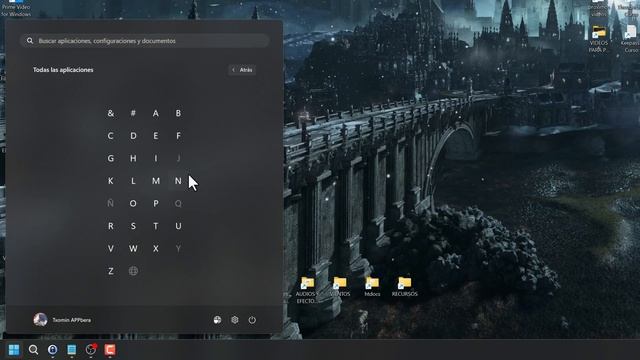Pick letter I in the grid
This screenshot has height=360, width=640.
click(x=156, y=158)
